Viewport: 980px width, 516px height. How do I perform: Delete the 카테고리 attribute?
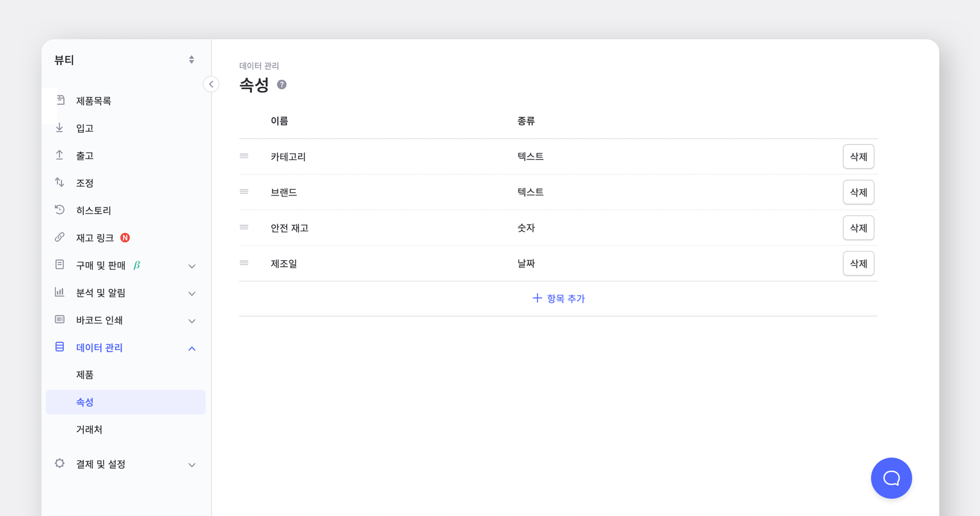click(x=858, y=157)
